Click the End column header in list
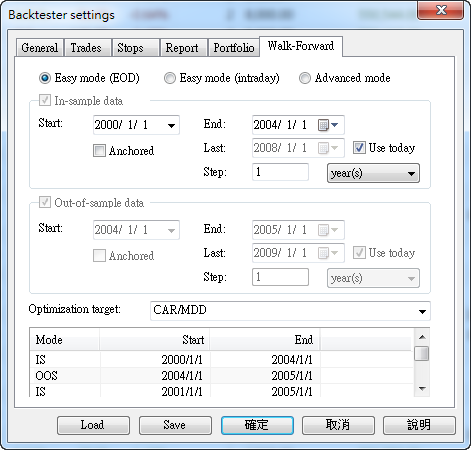This screenshot has width=471, height=450. (265, 340)
